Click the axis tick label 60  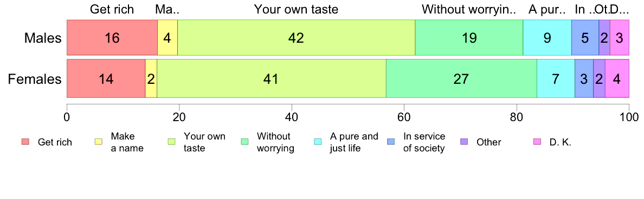pyautogui.click(x=404, y=116)
